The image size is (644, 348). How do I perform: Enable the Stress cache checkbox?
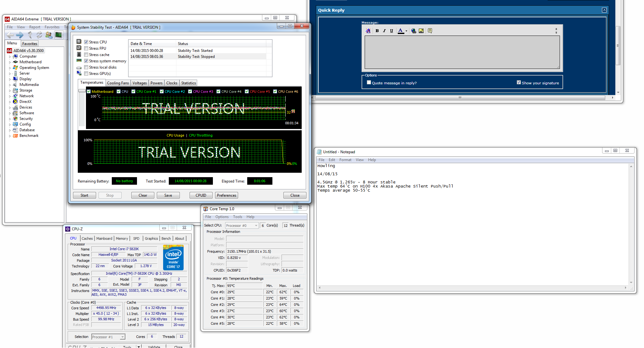pos(86,54)
